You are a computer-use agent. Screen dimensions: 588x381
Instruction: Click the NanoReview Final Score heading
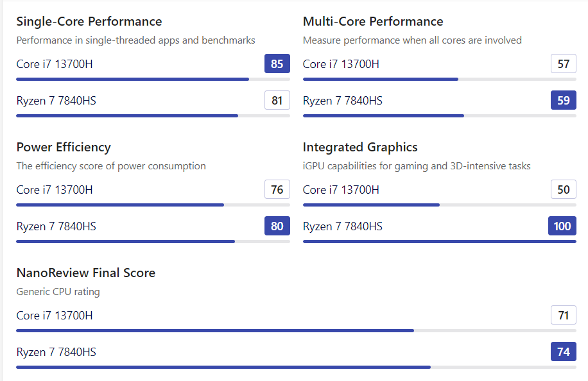pos(86,273)
